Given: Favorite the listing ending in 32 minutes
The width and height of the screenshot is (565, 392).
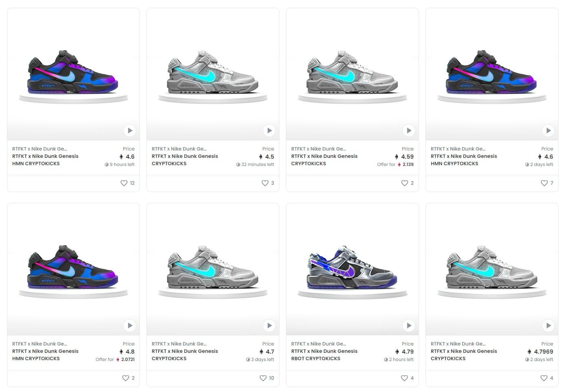Looking at the screenshot, I should coord(265,183).
